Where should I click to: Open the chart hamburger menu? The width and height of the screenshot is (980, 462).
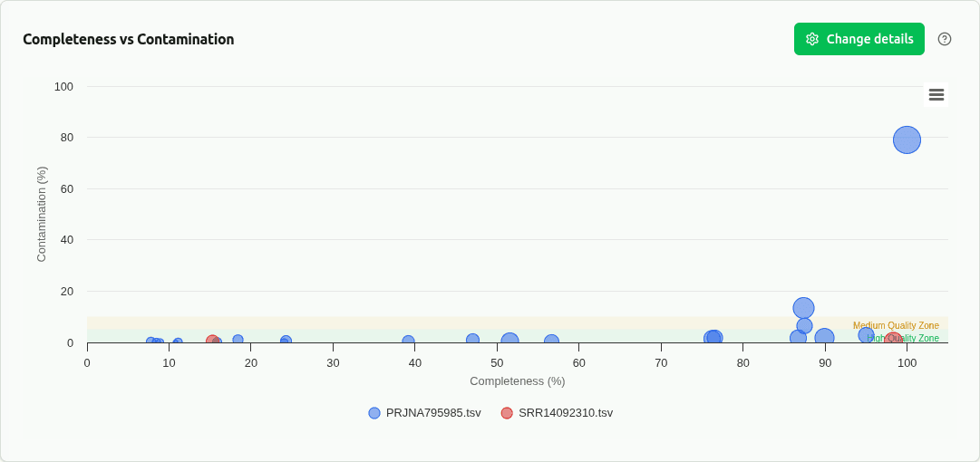click(936, 94)
